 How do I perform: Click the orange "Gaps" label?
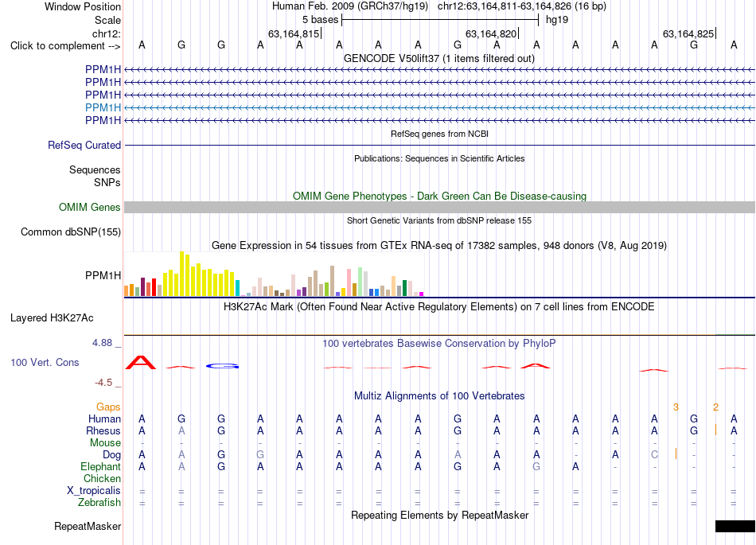point(108,407)
